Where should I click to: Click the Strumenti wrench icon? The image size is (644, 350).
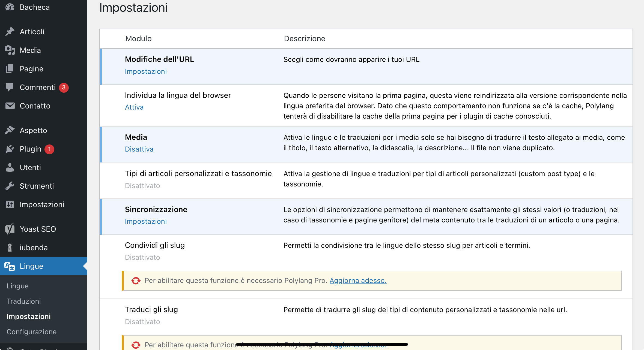tap(10, 186)
